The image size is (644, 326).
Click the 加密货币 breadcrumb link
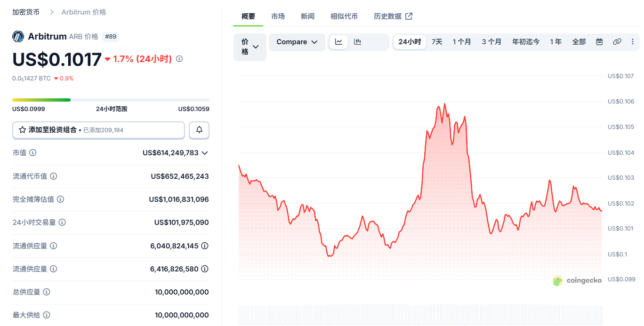[x=26, y=12]
